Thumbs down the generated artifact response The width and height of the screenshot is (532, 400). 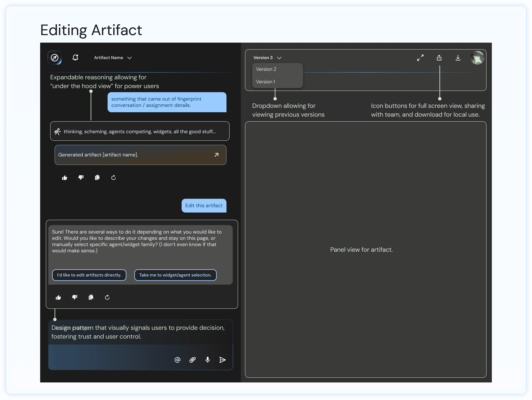[81, 178]
